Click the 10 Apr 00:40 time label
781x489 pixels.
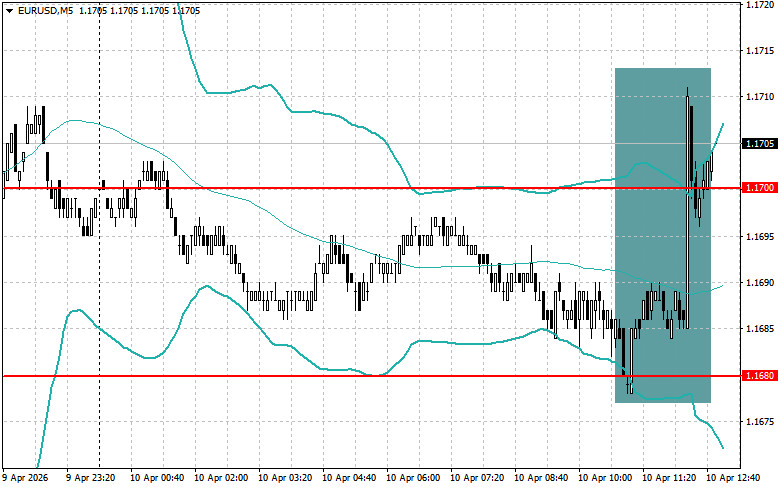pyautogui.click(x=157, y=478)
